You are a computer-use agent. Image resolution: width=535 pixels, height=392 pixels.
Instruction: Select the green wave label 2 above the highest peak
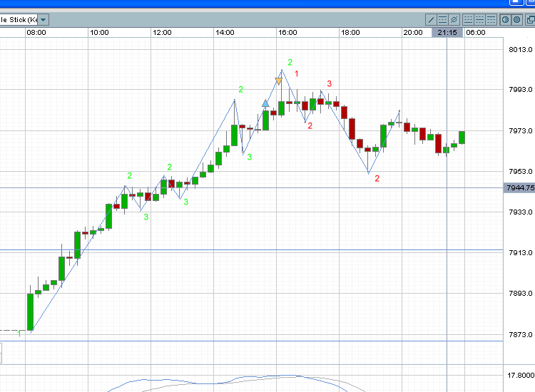click(290, 63)
